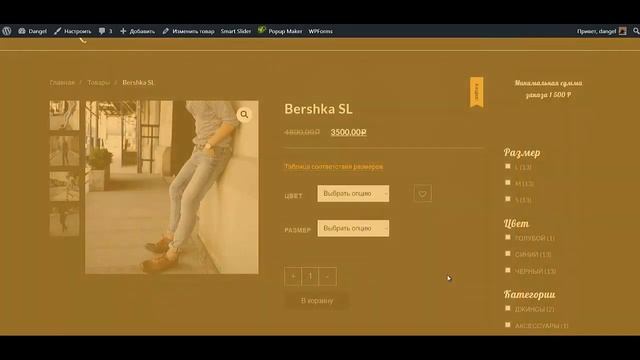Viewport: 640px width, 360px height.
Task: Tick the Джинсы category checkbox
Action: (508, 308)
